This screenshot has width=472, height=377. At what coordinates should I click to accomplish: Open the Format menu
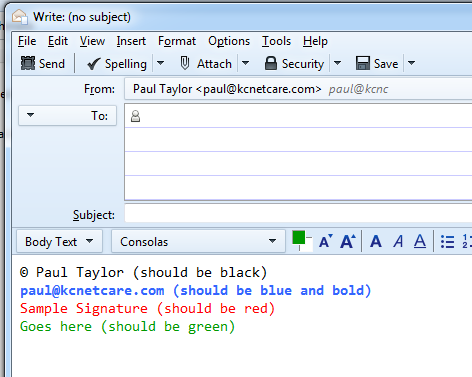177,41
